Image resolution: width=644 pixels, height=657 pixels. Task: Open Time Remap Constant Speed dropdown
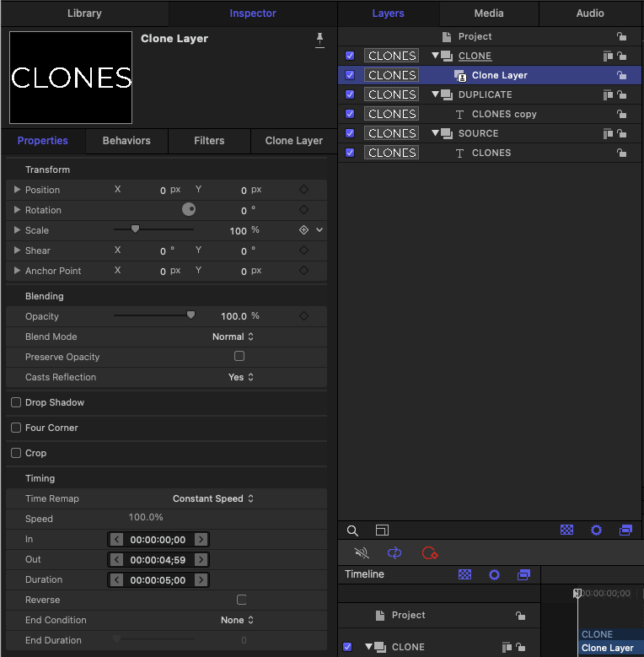tap(213, 498)
